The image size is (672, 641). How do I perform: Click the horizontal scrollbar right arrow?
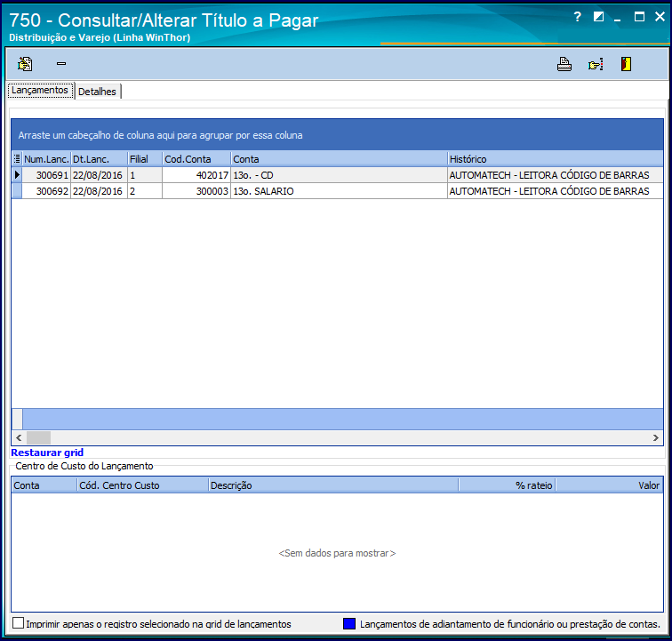point(656,437)
